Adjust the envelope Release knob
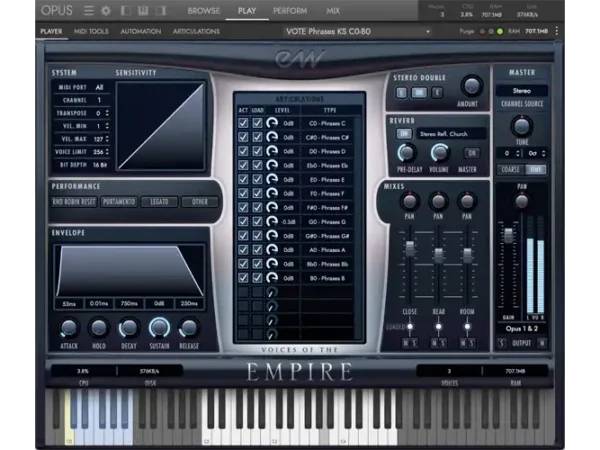This screenshot has width=600, height=450. click(189, 328)
